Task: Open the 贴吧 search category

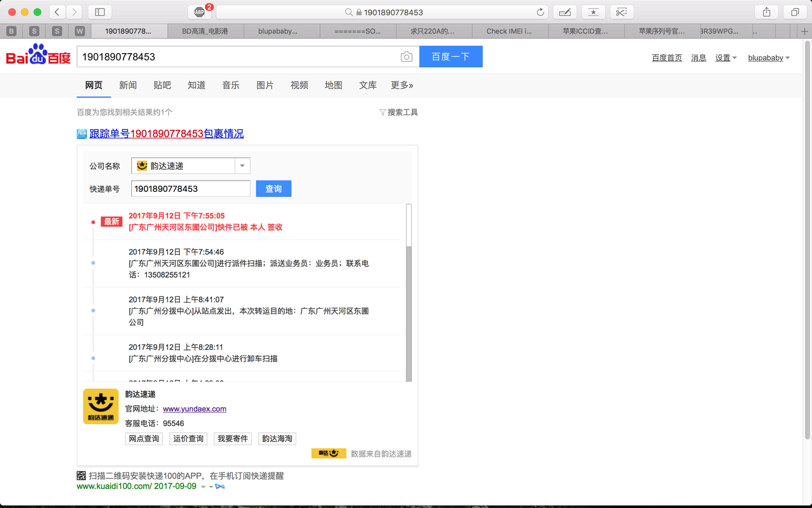Action: 162,85
